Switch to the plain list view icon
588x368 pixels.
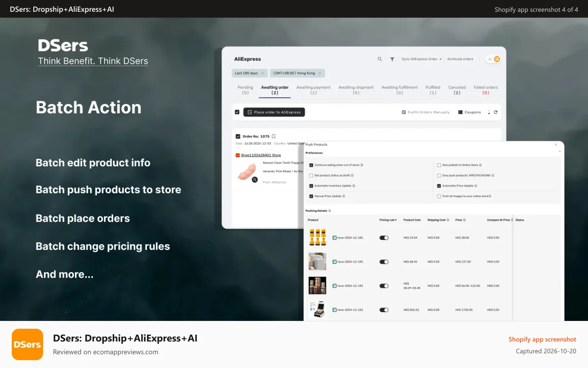[490, 59]
